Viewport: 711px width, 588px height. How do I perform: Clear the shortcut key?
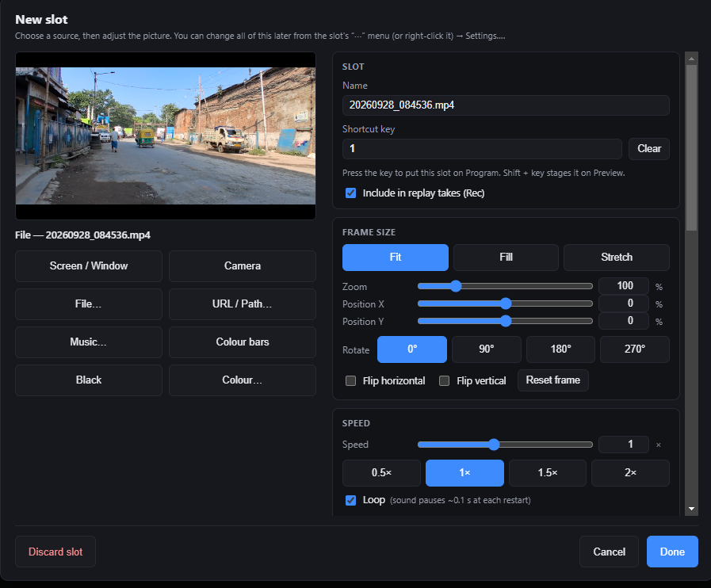click(x=649, y=149)
